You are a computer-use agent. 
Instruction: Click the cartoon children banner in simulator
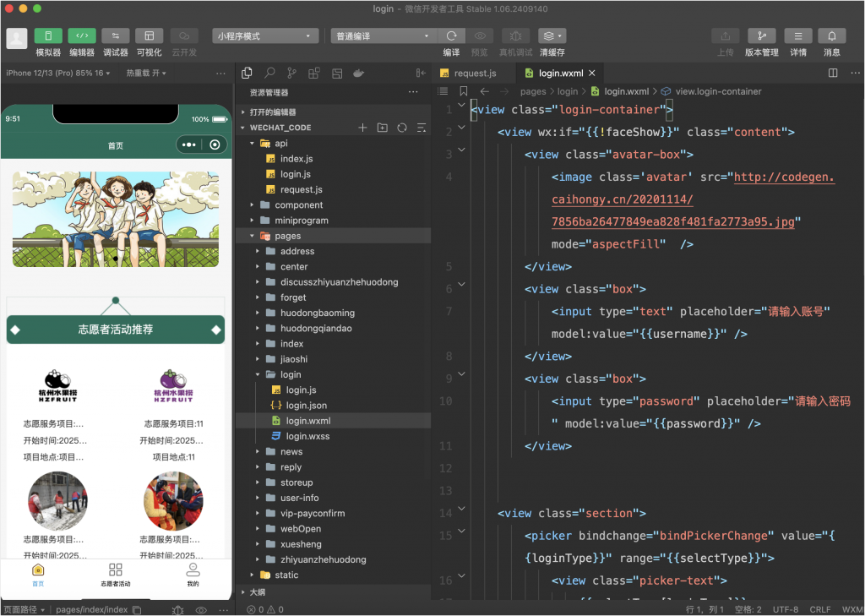pyautogui.click(x=116, y=218)
